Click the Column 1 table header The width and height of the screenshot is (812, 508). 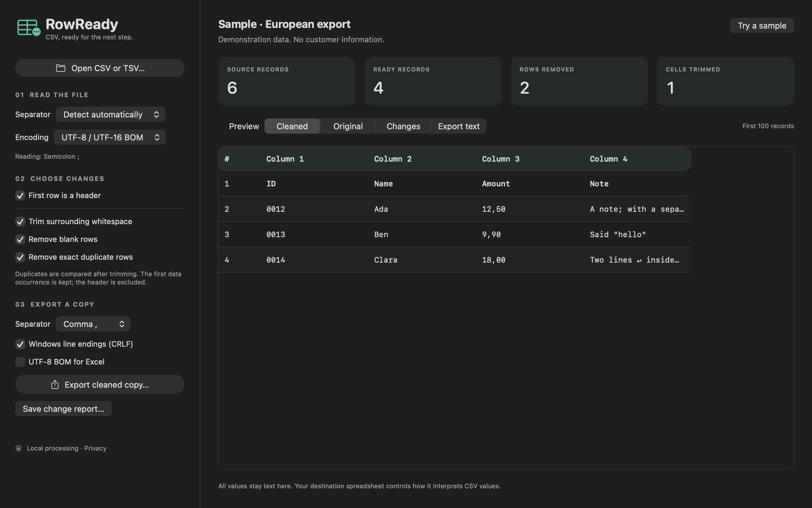click(x=285, y=159)
